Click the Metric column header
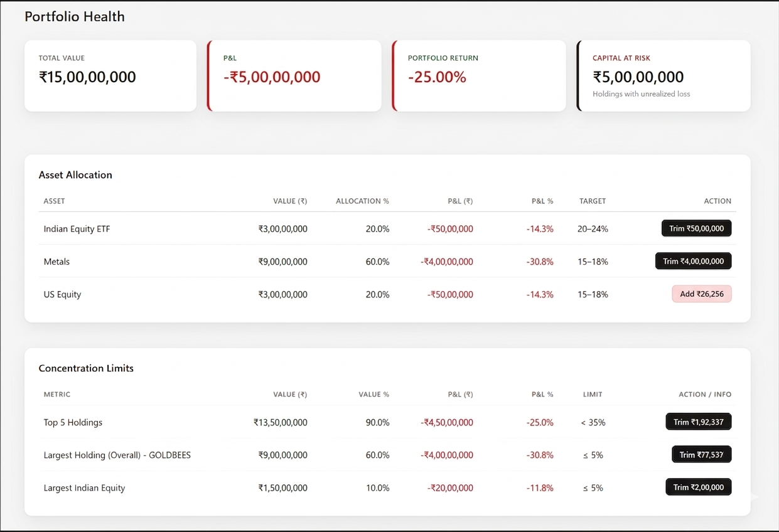 (x=57, y=395)
